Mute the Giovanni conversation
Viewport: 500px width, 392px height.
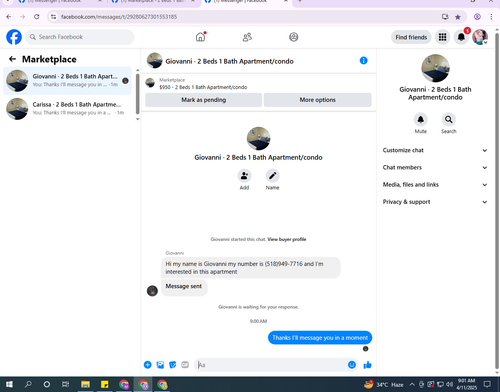(421, 119)
